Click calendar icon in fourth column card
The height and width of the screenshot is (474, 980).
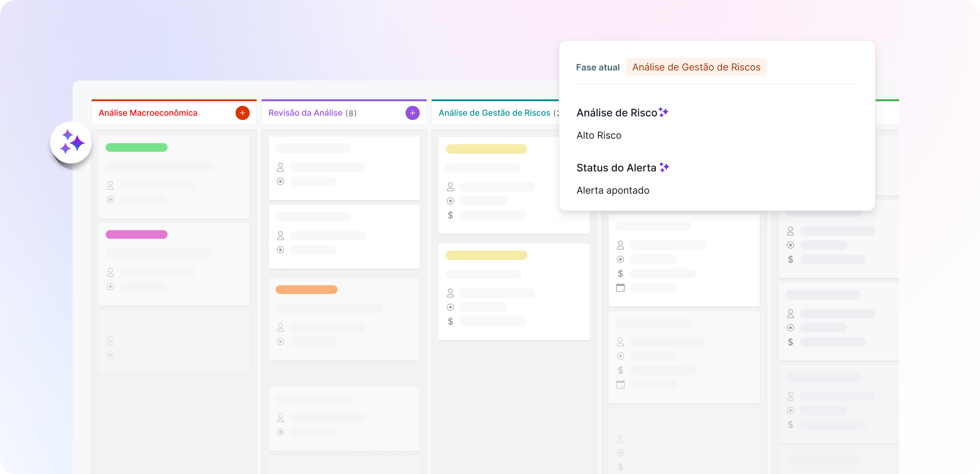tap(620, 288)
